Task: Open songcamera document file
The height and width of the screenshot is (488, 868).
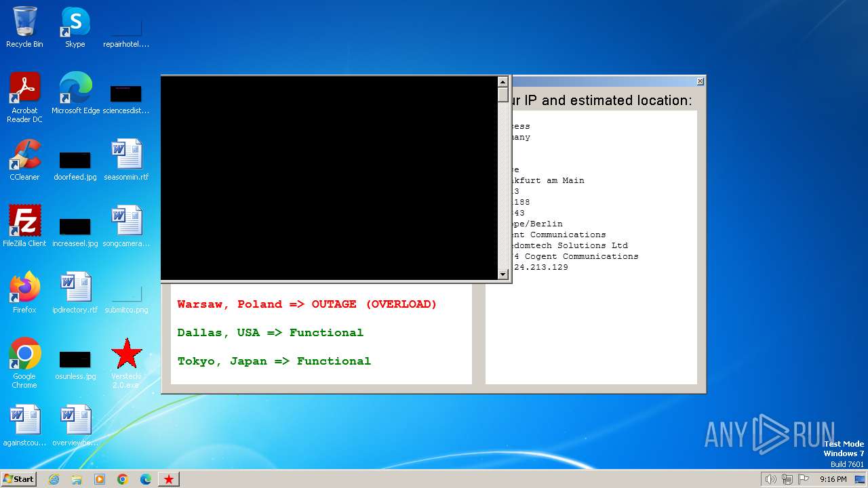Action: click(126, 226)
